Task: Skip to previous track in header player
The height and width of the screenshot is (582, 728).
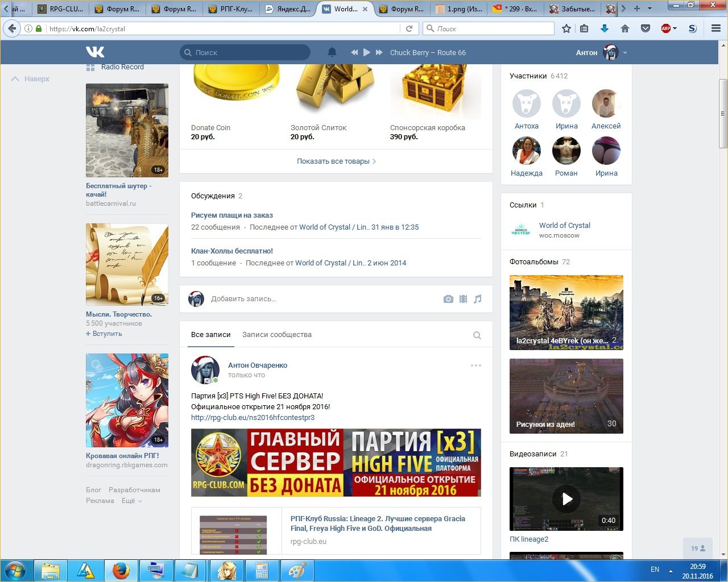Action: coord(354,52)
